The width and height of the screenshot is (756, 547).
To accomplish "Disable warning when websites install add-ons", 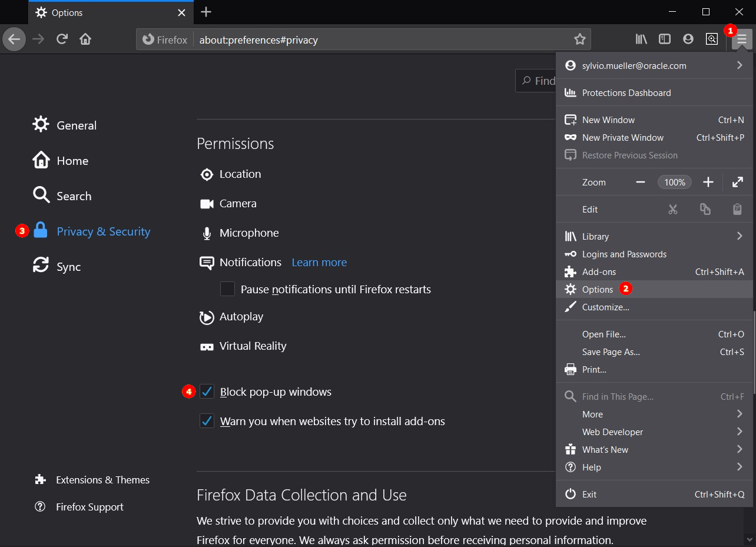I will coord(207,421).
